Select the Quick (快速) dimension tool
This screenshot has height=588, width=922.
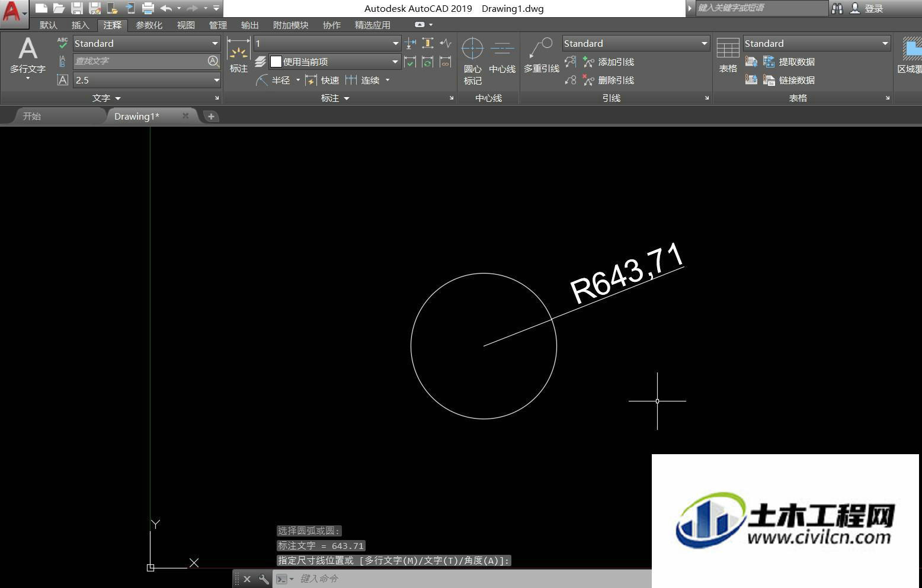coord(322,80)
